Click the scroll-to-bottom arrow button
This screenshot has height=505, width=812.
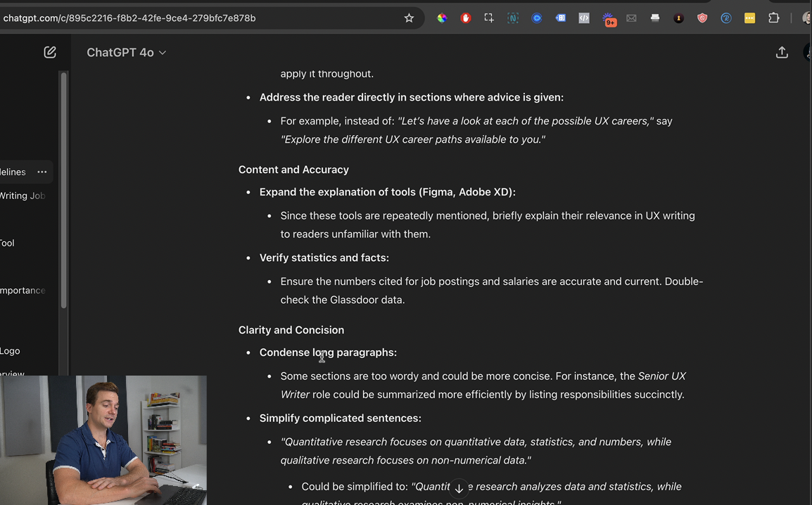459,488
